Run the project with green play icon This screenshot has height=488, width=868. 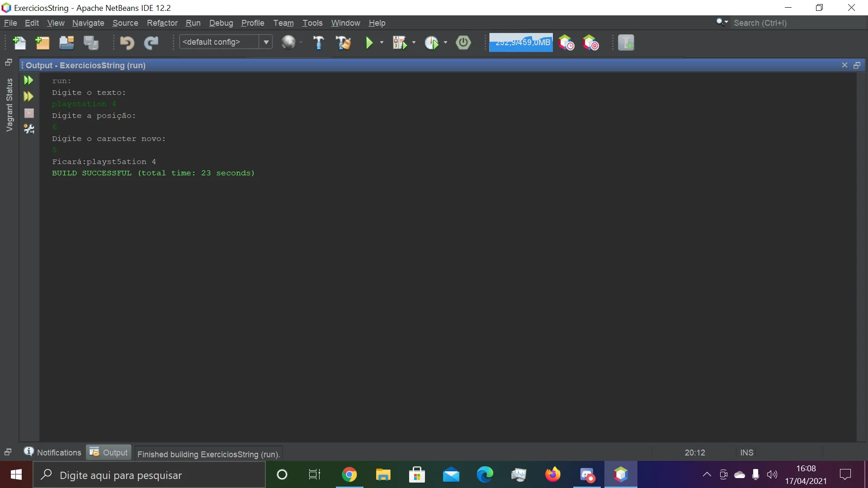coord(369,42)
